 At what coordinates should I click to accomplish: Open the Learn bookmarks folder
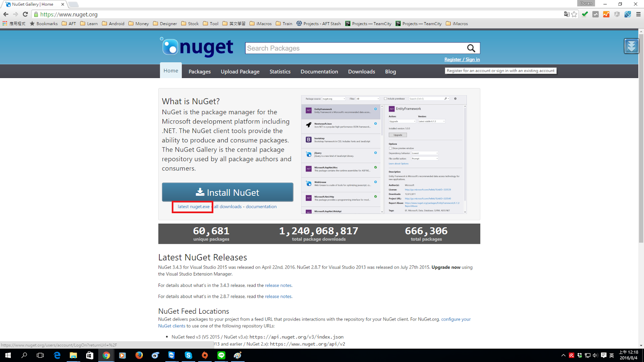tap(89, 24)
